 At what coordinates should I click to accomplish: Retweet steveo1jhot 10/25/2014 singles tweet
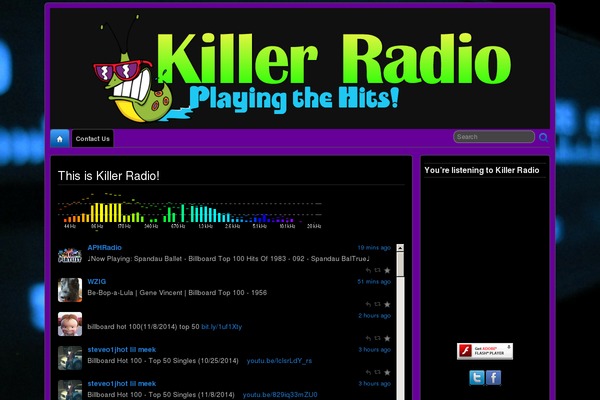377,372
